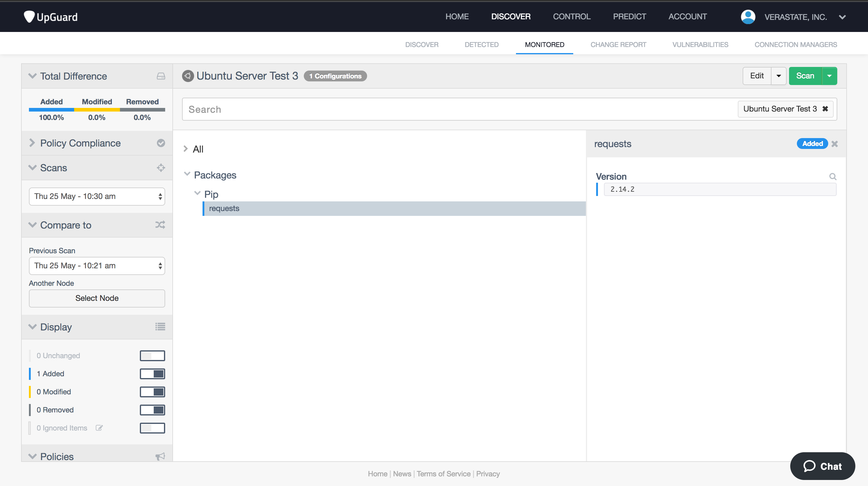Edit the Ignored Items list
The image size is (868, 486).
coord(99,428)
